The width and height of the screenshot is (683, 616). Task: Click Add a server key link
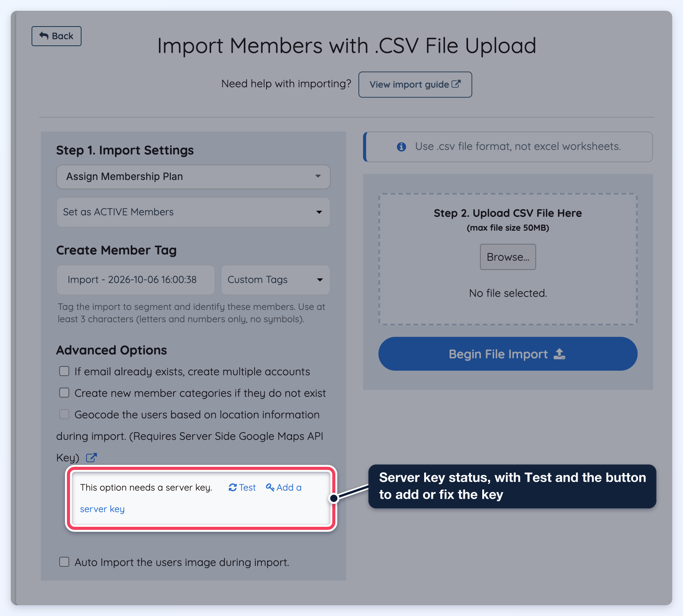click(283, 488)
